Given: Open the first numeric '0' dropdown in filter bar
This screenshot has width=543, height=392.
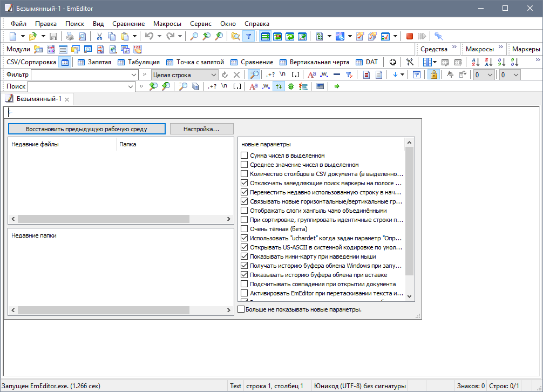Looking at the screenshot, I should [x=484, y=75].
